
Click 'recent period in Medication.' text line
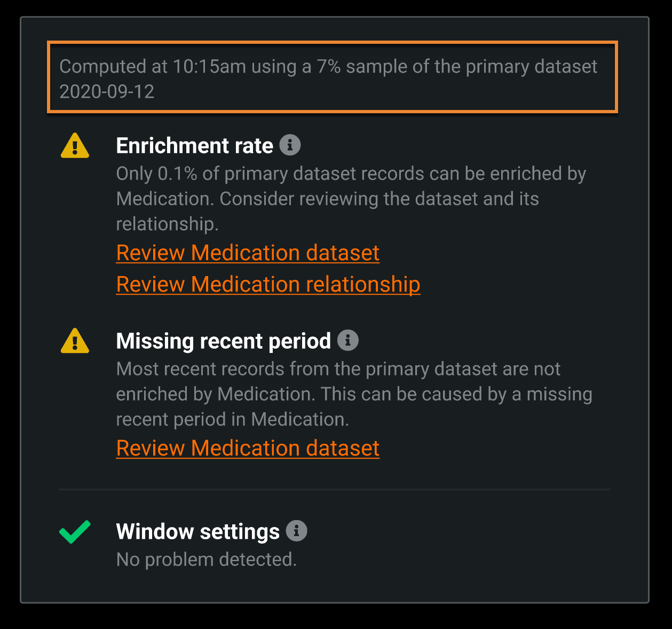pyautogui.click(x=232, y=420)
